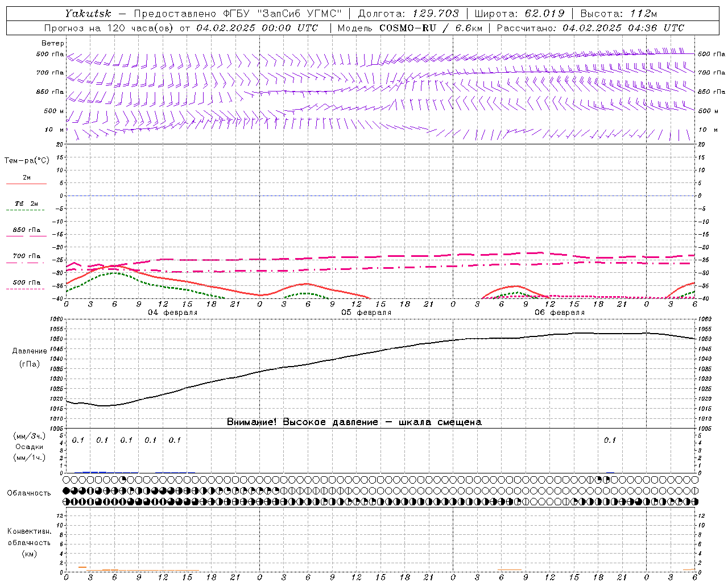The image size is (728, 582).
Task: Click the lone 0.1 precipitation value on 06 февраля evening
Action: coord(610,440)
